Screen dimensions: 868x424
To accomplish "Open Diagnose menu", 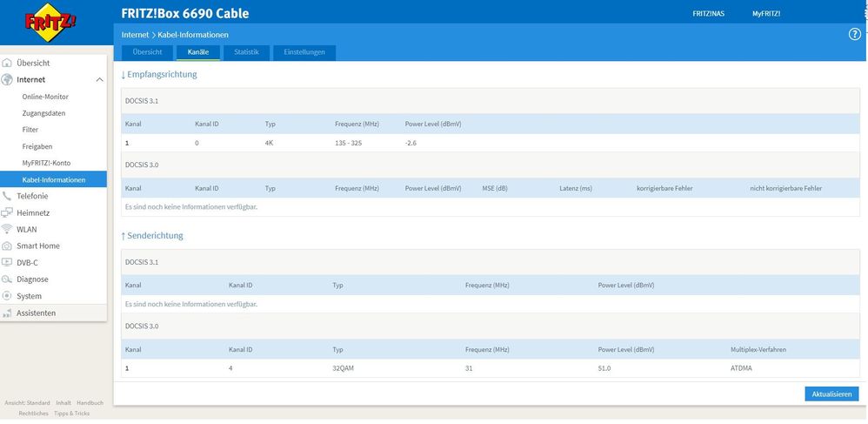I will [32, 279].
